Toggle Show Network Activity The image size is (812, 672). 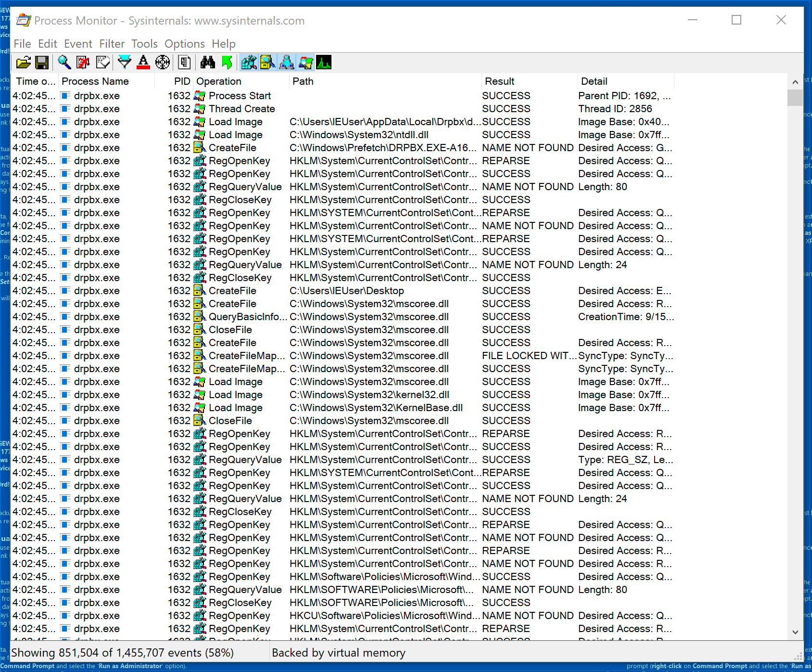point(286,63)
